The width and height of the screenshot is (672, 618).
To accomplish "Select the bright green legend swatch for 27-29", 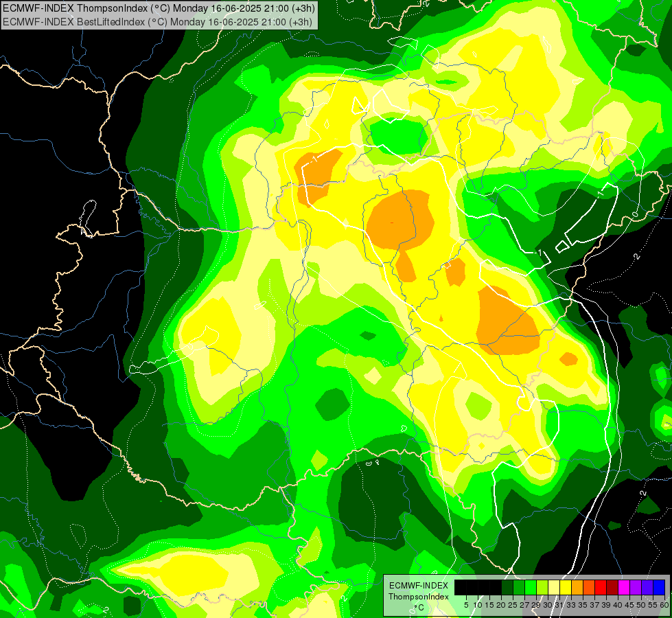I will (531, 587).
